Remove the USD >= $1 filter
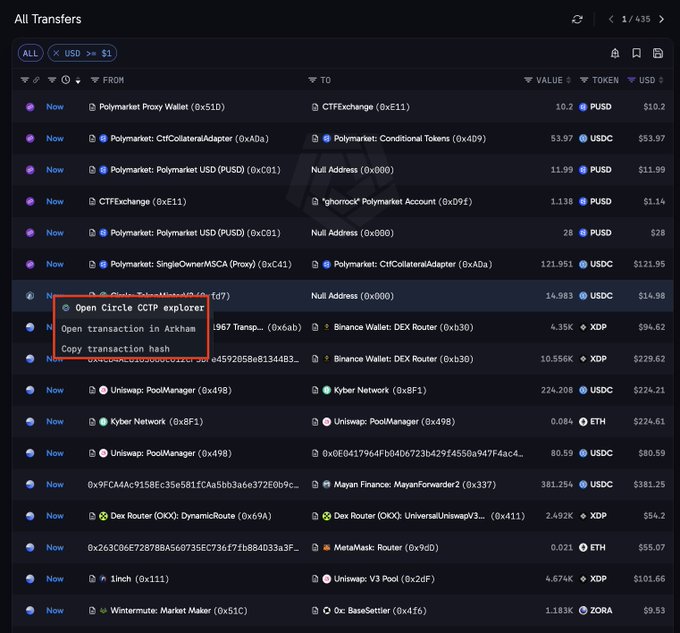 (x=56, y=53)
